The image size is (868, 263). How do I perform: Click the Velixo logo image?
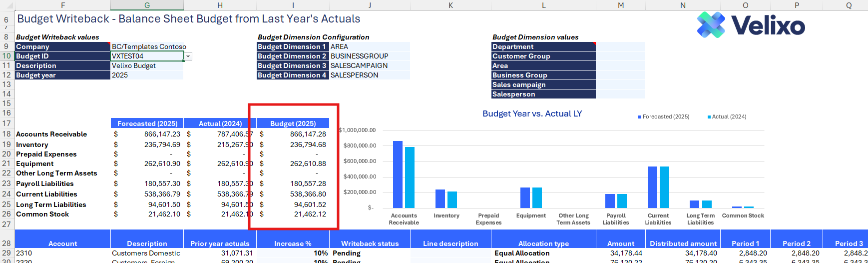pyautogui.click(x=751, y=25)
